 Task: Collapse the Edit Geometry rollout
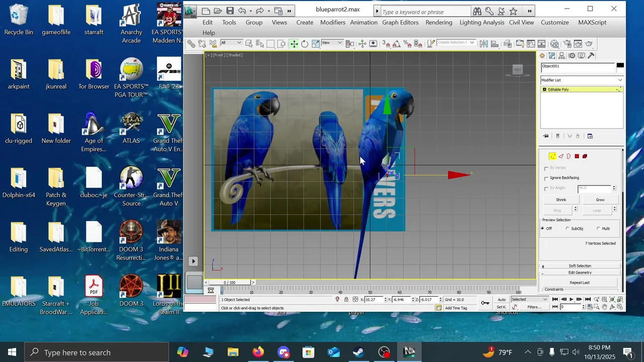click(580, 273)
